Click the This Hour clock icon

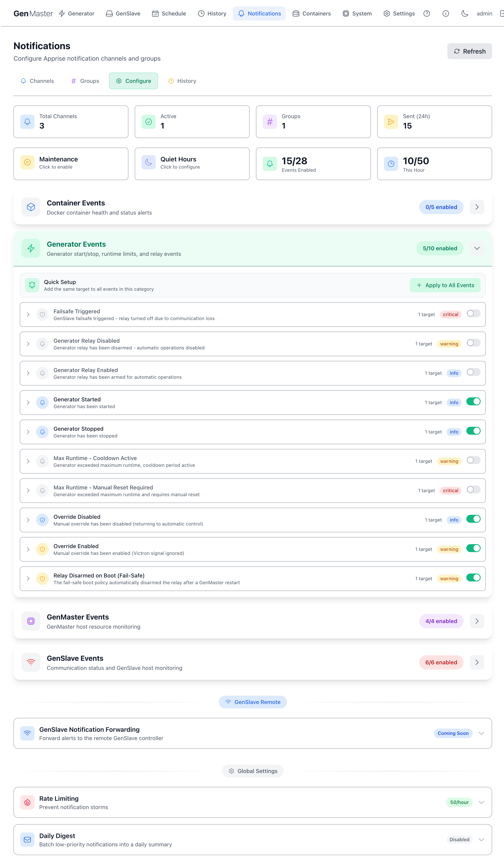[x=391, y=164]
